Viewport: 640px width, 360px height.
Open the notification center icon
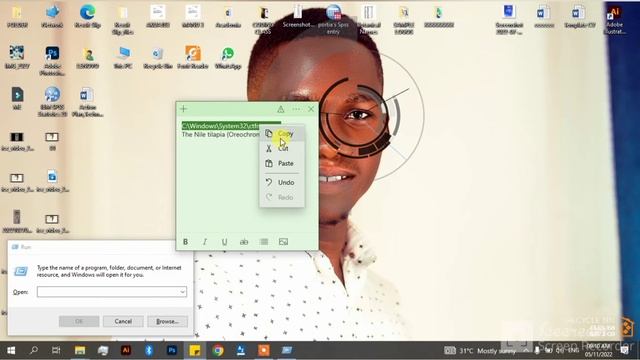point(625,351)
